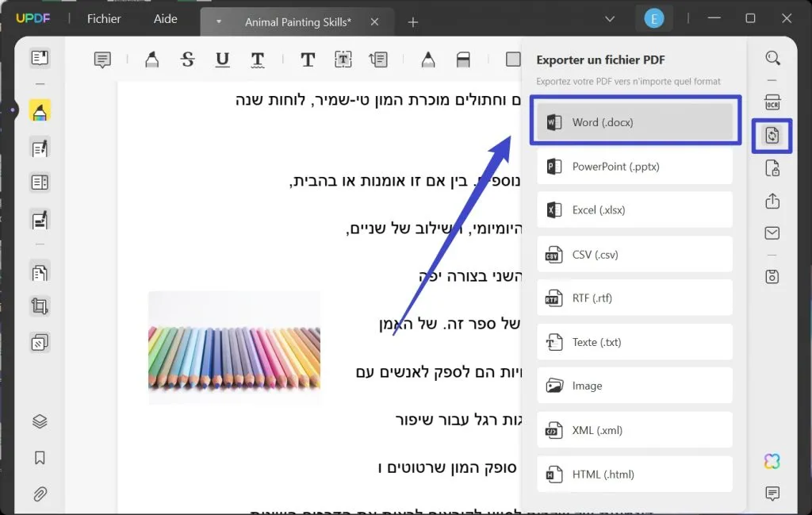This screenshot has width=812, height=515.
Task: Choose PowerPoint (.pptx) export option
Action: 634,166
